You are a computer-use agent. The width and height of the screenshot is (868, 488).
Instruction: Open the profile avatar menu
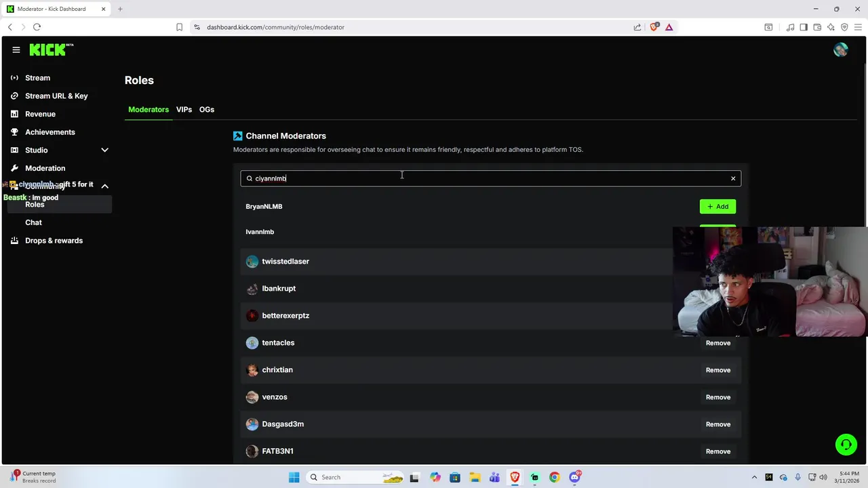pos(841,49)
